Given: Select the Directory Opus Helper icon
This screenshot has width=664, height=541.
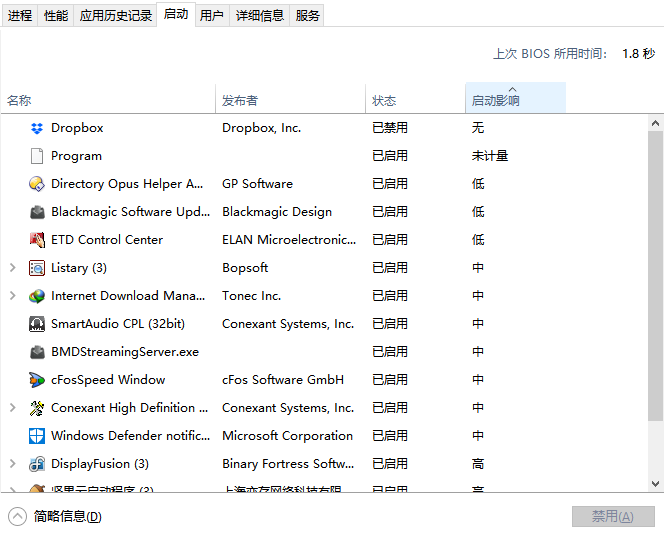Looking at the screenshot, I should (37, 184).
